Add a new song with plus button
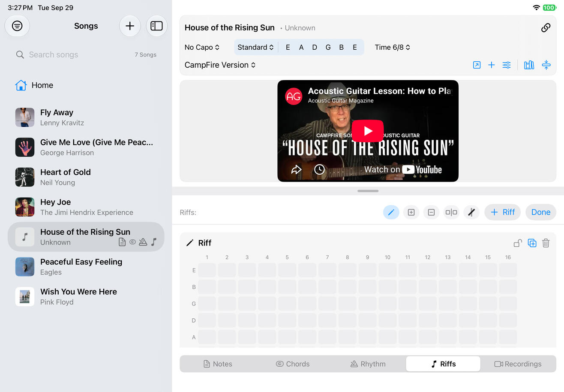Viewport: 564px width, 392px height. coord(130,26)
